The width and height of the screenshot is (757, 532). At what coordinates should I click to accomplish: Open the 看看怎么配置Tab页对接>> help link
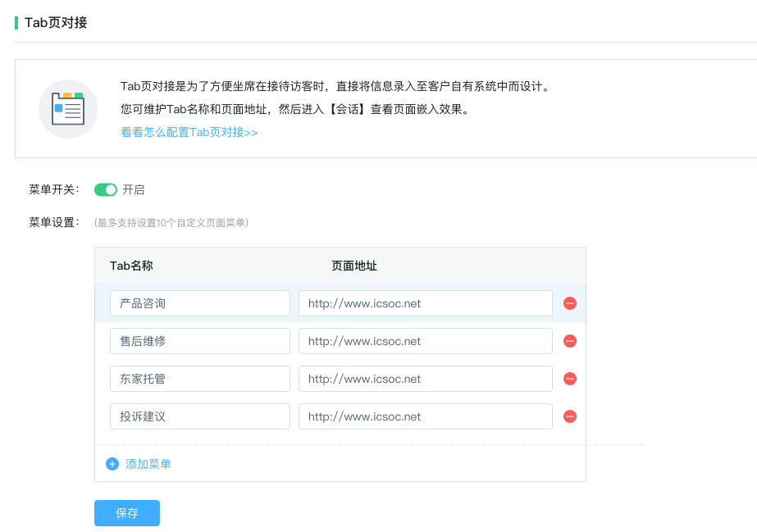189,132
